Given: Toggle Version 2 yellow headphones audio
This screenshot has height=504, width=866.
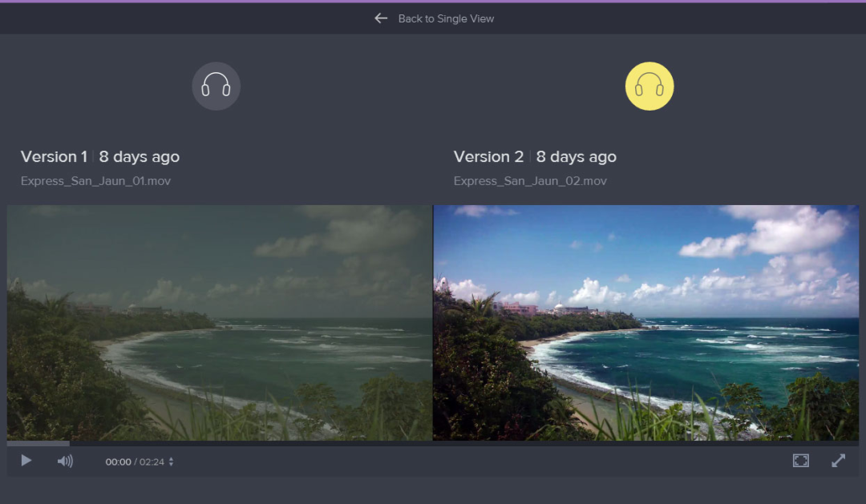Looking at the screenshot, I should coord(649,86).
